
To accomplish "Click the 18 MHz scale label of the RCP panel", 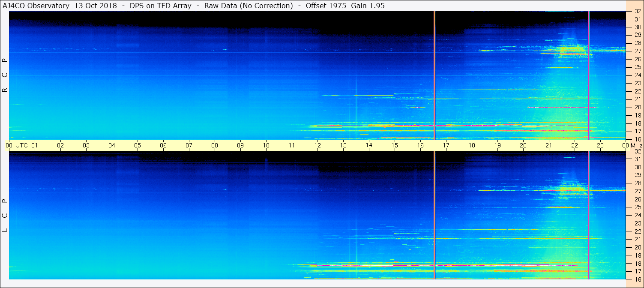I will click(638, 123).
